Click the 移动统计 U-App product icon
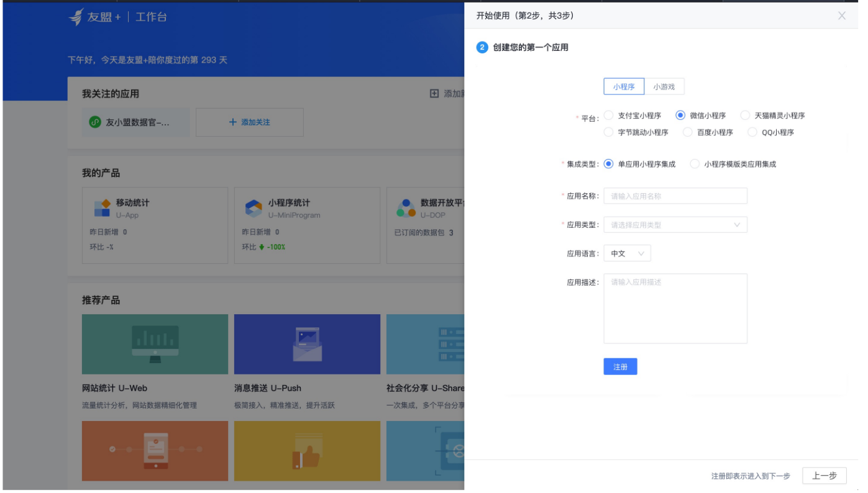Screen dimensions: 868x493 coord(102,208)
